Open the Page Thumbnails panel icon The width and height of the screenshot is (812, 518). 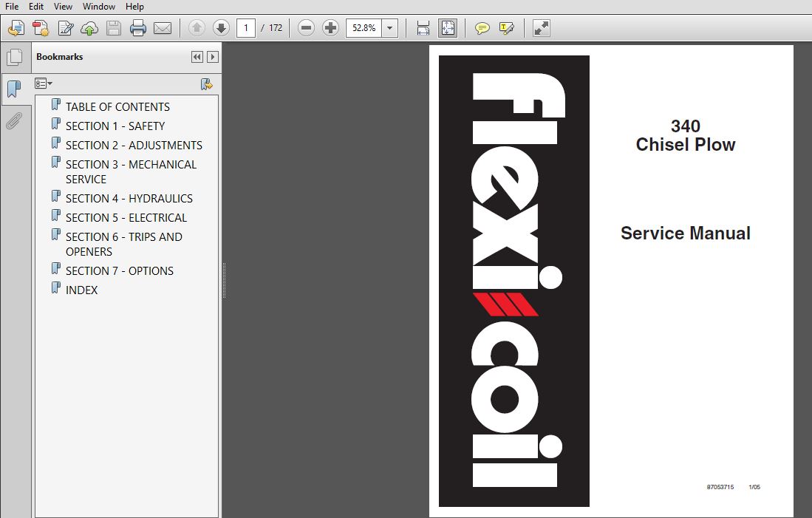coord(15,57)
